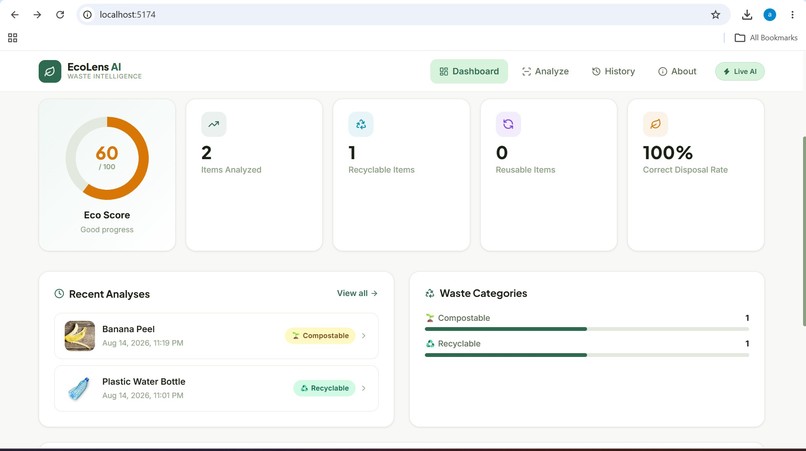The height and width of the screenshot is (451, 806).
Task: Click the View all link
Action: [357, 293]
